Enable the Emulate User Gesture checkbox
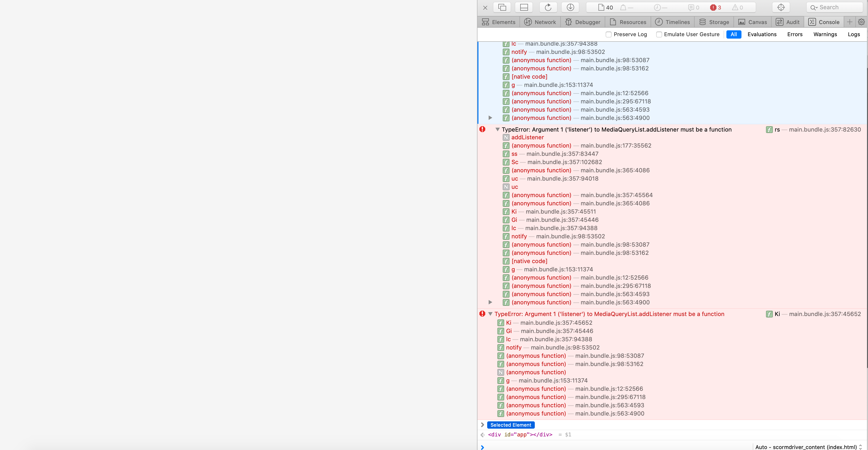The image size is (868, 450). point(659,34)
